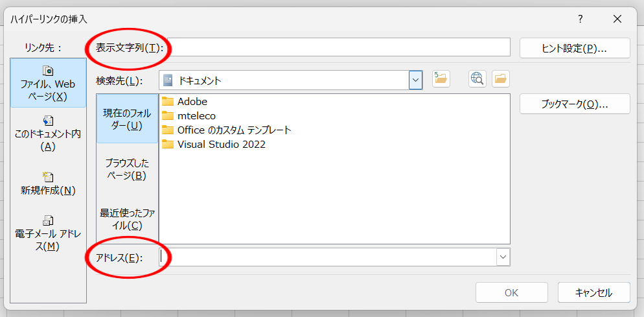Open ヒント設定 button

coord(575,48)
